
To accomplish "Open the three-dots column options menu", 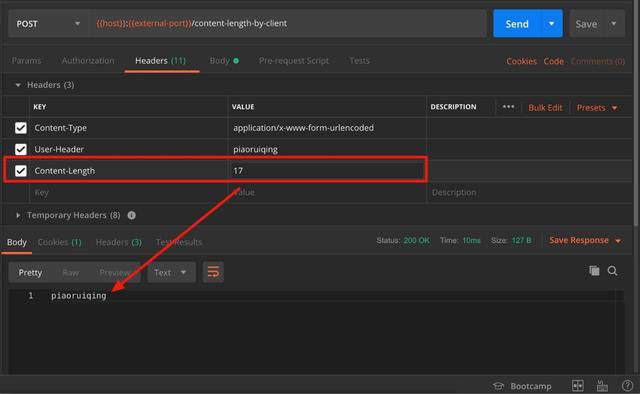I will (508, 107).
